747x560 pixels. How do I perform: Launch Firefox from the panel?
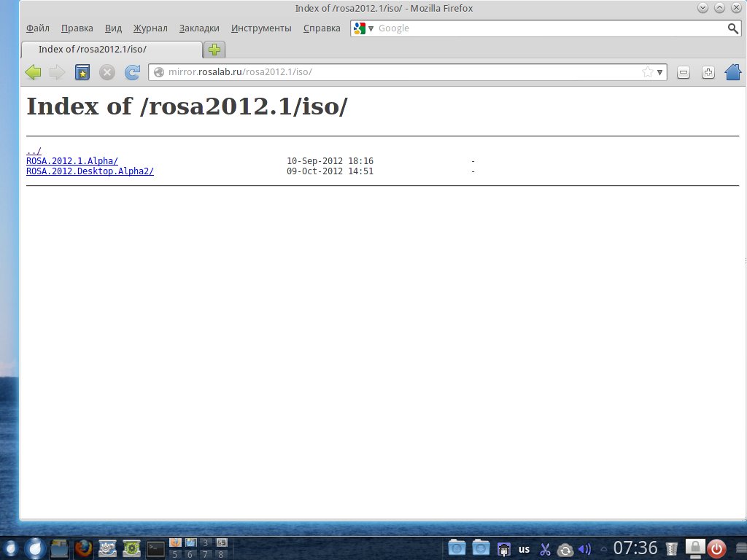83,548
